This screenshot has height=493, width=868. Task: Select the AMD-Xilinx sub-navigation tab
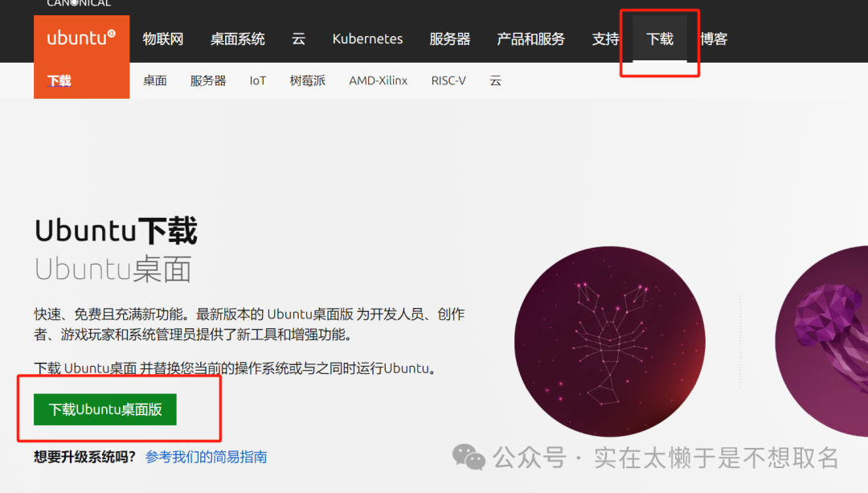click(378, 80)
